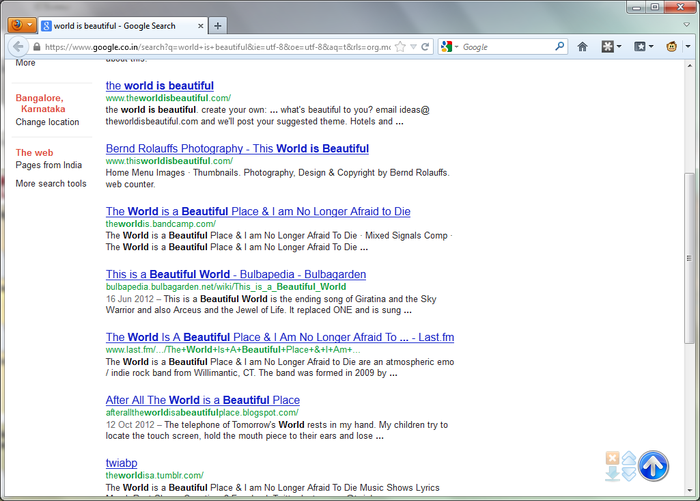Click the scrollbar down arrow
The image size is (700, 501).
click(689, 490)
